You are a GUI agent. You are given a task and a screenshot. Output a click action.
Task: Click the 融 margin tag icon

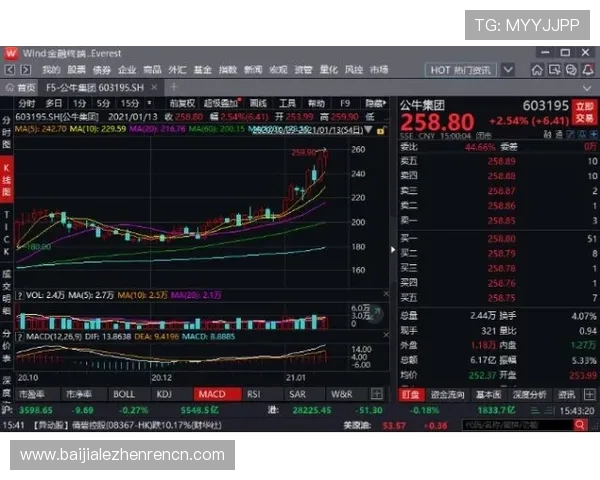click(x=547, y=134)
